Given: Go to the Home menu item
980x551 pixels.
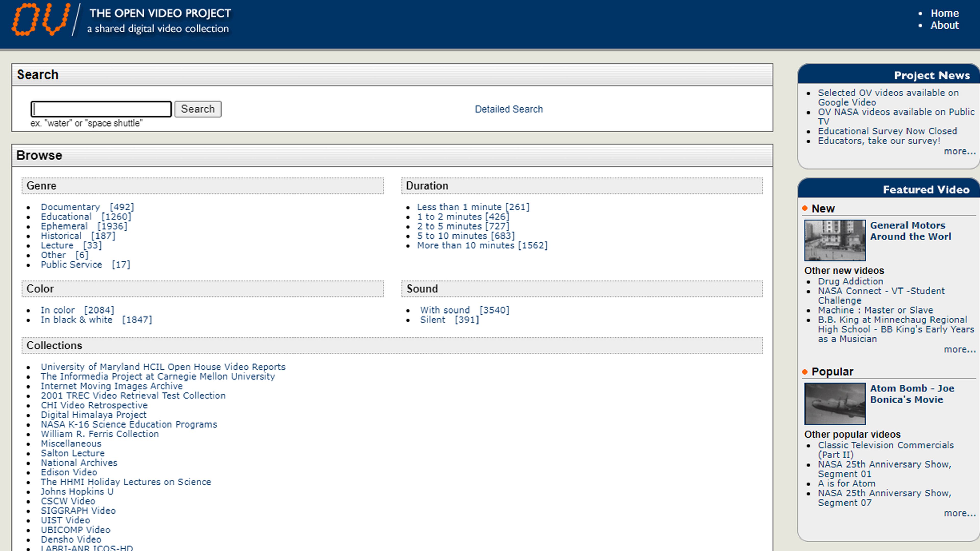Looking at the screenshot, I should pos(944,13).
